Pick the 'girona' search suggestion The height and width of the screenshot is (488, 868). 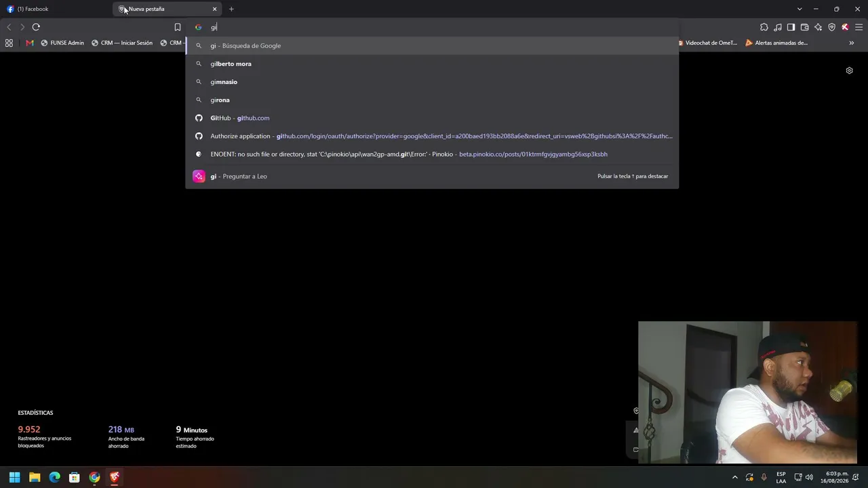point(432,100)
